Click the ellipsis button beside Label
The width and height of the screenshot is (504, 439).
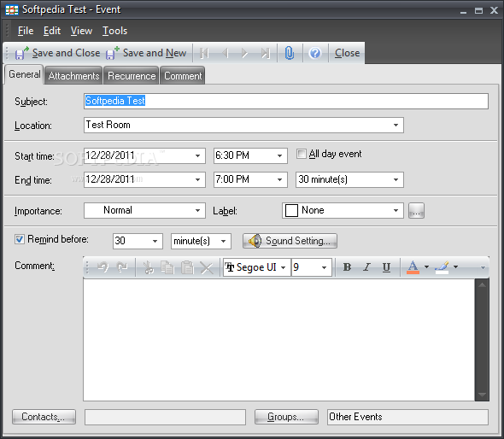(417, 211)
